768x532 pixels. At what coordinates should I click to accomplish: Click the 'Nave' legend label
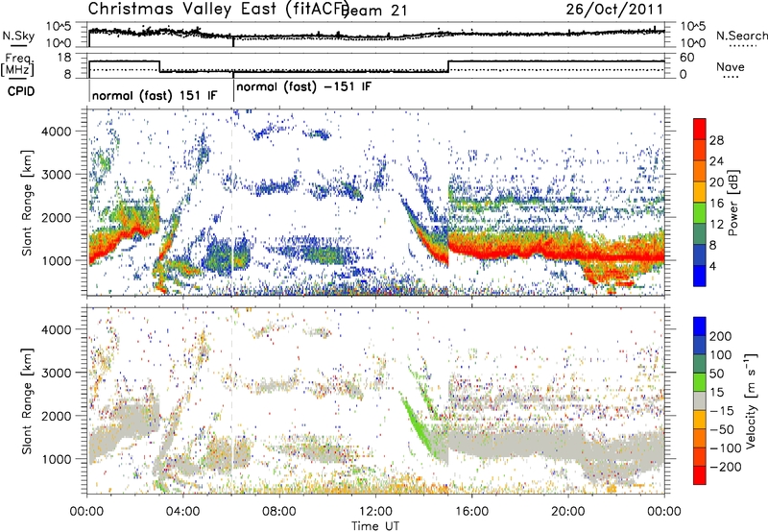point(731,66)
